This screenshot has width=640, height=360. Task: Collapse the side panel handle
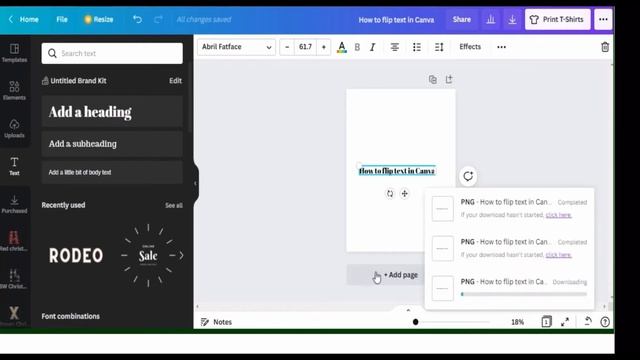[x=195, y=183]
